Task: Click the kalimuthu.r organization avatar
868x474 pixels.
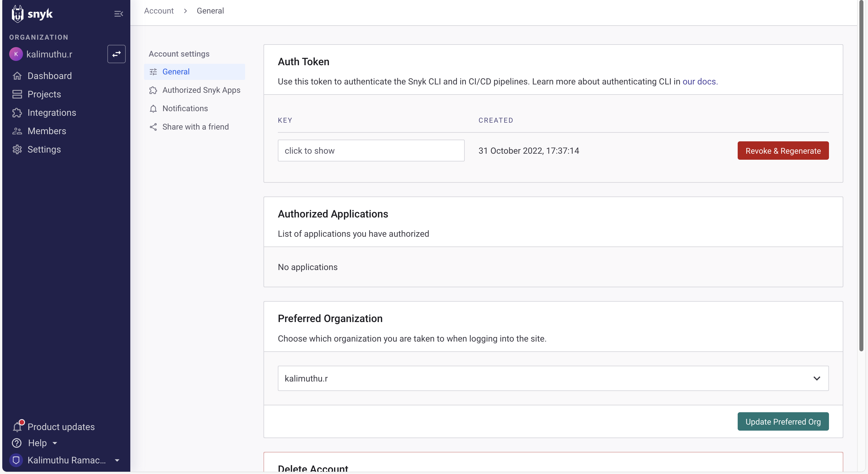Action: [x=16, y=54]
